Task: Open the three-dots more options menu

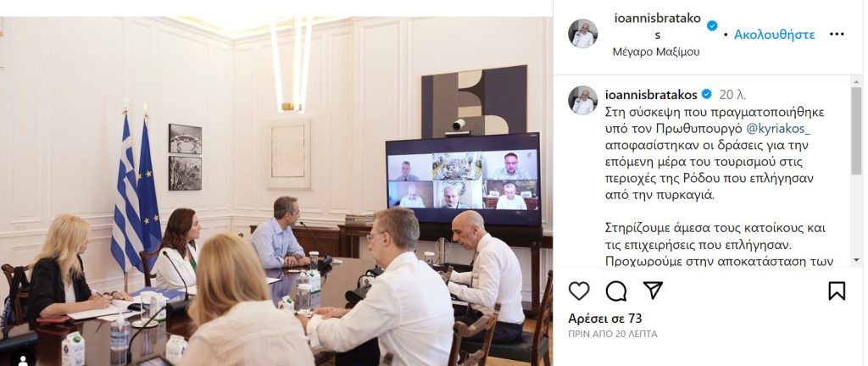Action: pos(837,34)
